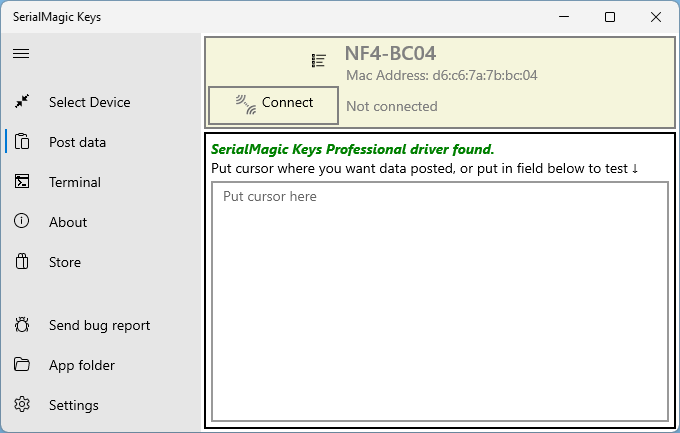
Task: Click the Post data clipboard icon
Action: coord(22,142)
